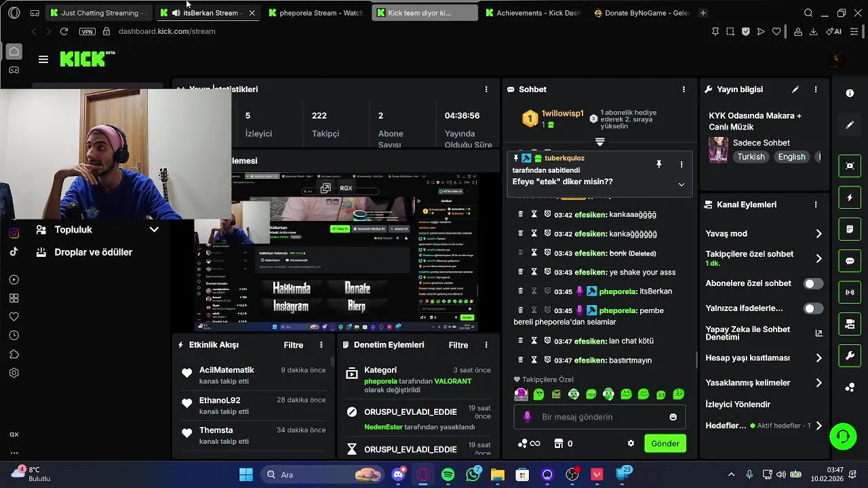The height and width of the screenshot is (488, 868).
Task: Open chat settings gear next to Gönder
Action: (x=631, y=443)
